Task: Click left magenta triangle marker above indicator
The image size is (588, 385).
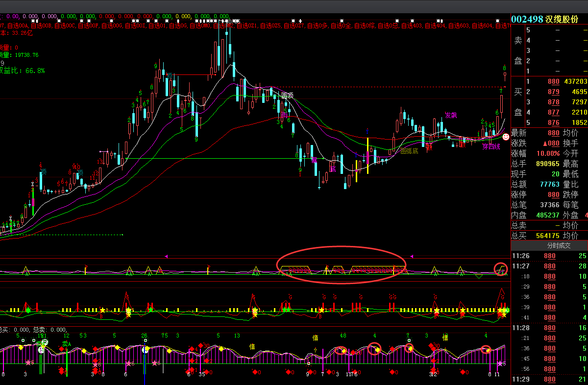Action: [x=166, y=256]
